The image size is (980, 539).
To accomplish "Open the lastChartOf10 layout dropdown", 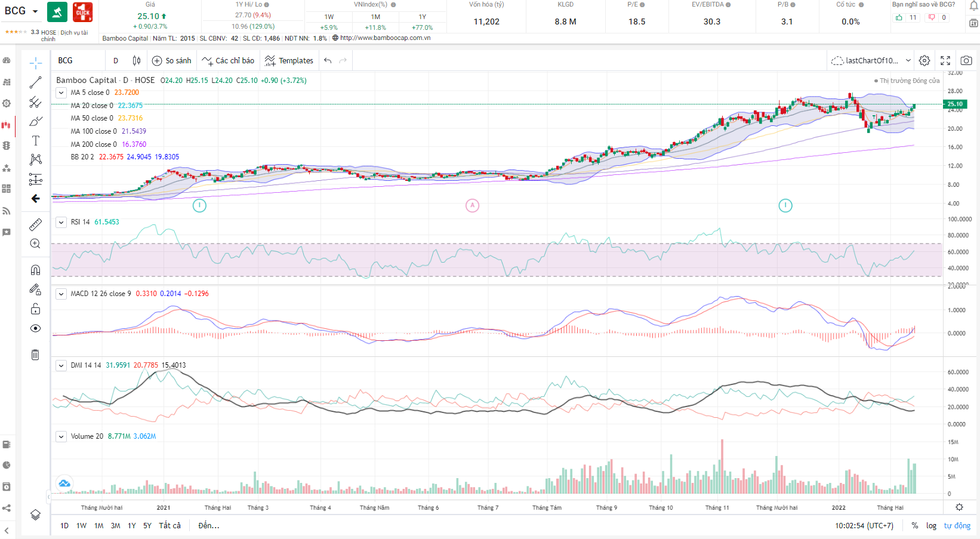I will tap(871, 60).
